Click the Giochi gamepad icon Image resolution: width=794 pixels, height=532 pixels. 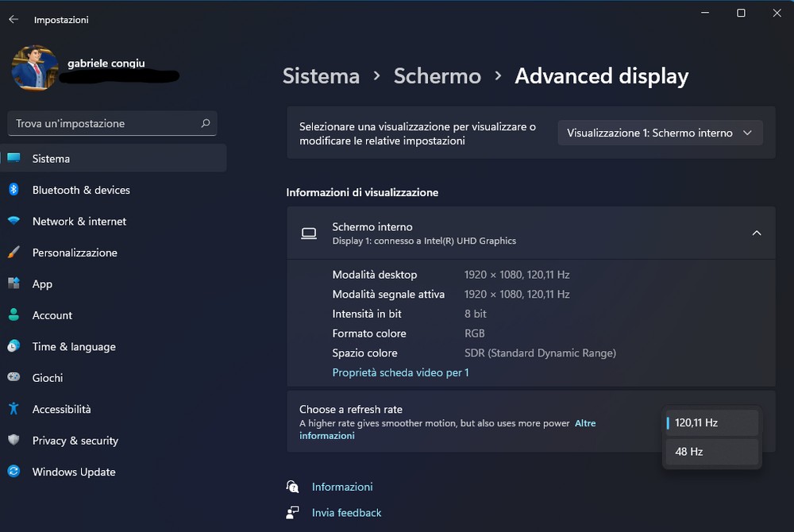[x=13, y=378]
